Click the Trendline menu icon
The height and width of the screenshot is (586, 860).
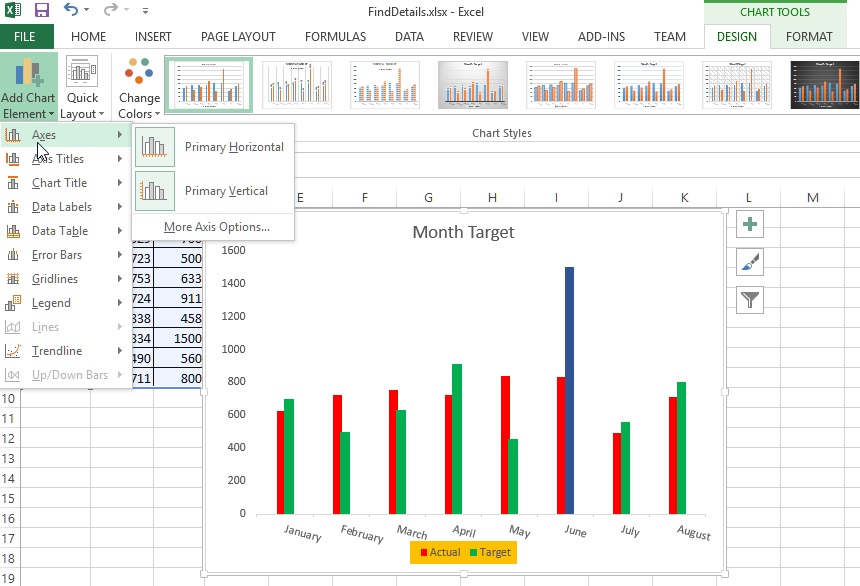tap(13, 351)
